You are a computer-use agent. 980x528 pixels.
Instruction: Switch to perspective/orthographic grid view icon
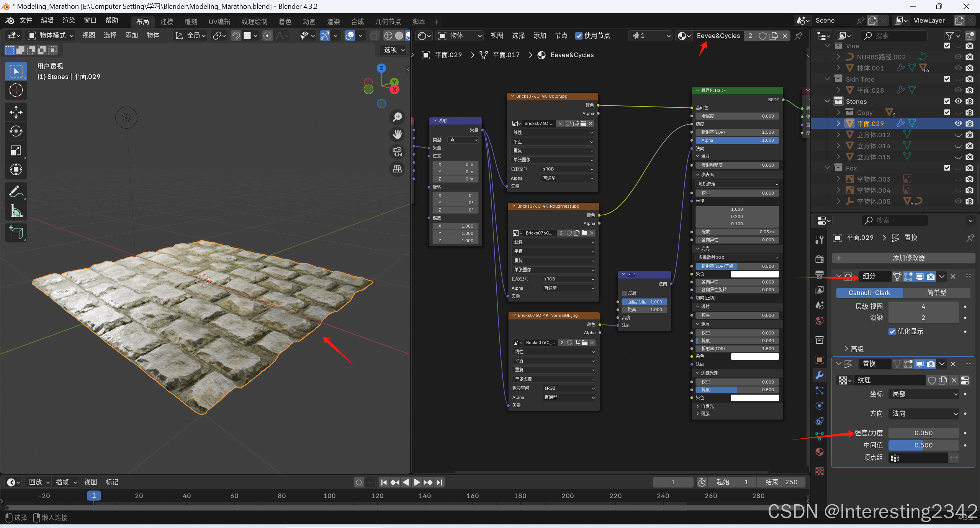point(397,169)
